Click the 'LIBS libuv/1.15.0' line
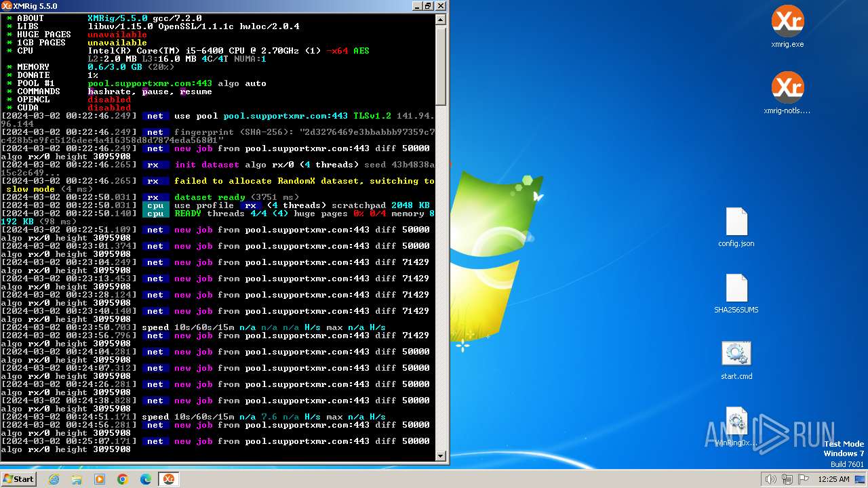This screenshot has height=488, width=868. coord(153,26)
